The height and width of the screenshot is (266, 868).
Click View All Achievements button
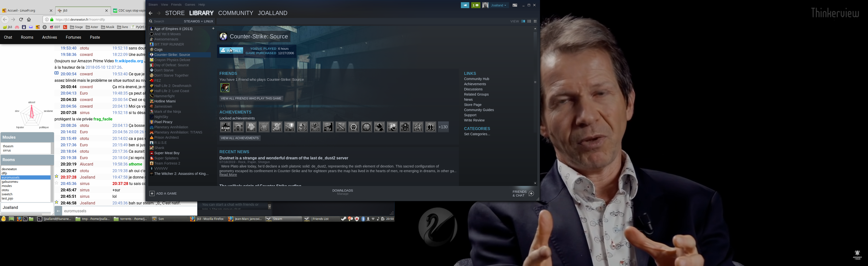(x=240, y=138)
